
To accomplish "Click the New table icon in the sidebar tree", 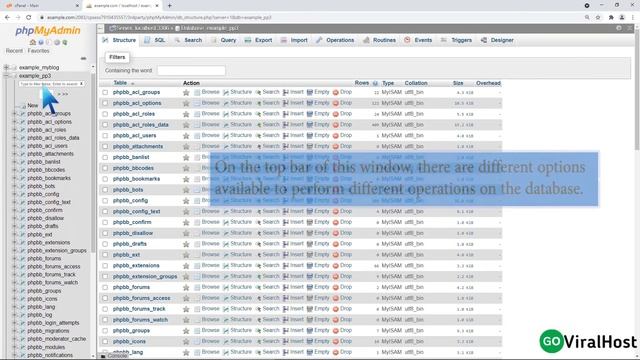I will pyautogui.click(x=24, y=106).
